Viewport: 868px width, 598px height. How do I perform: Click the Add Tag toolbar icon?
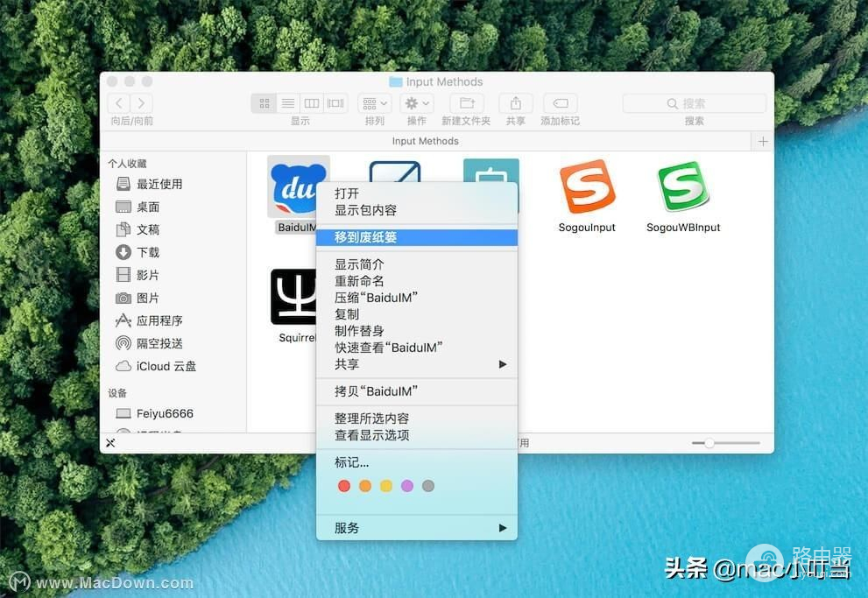coord(560,103)
